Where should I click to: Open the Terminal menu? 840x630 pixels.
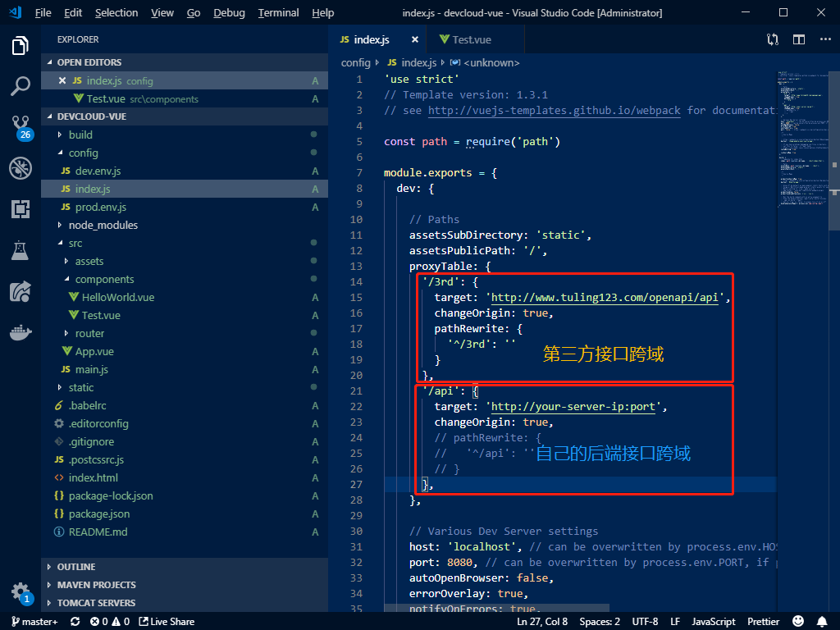pyautogui.click(x=278, y=12)
